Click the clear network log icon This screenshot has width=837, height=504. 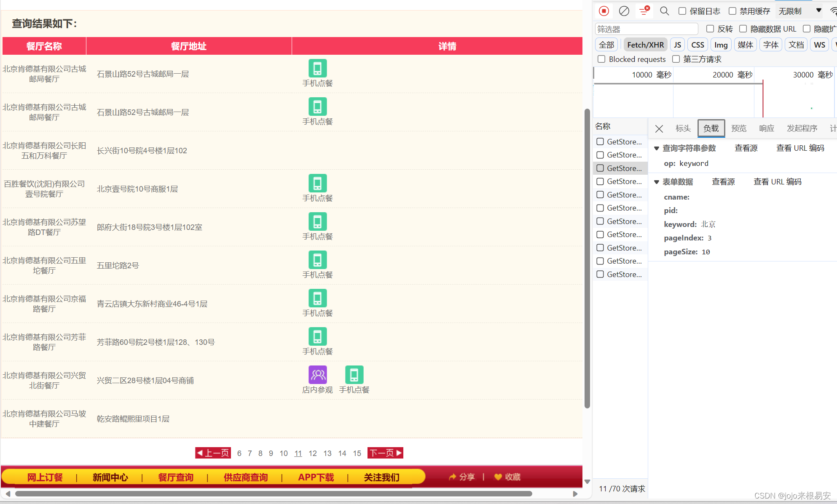click(x=624, y=11)
